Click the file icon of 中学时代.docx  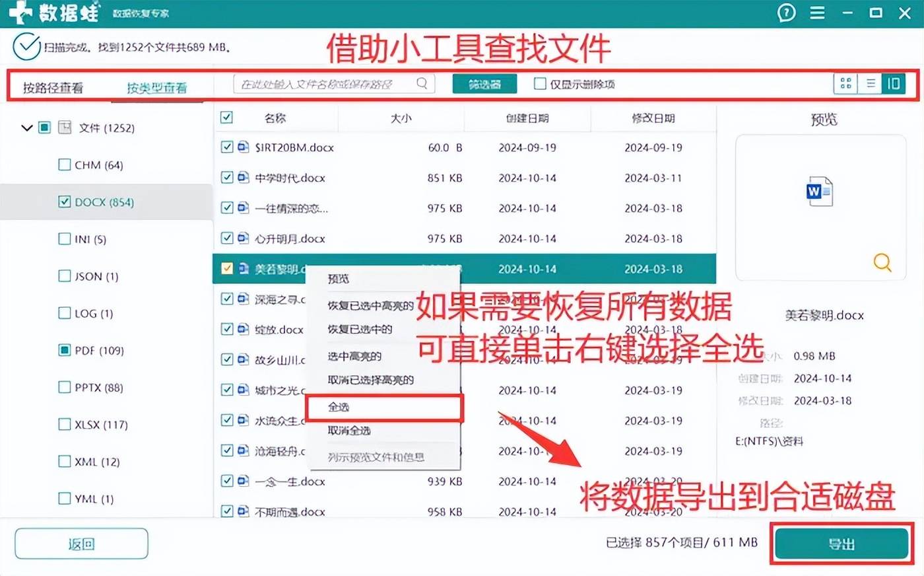pyautogui.click(x=243, y=178)
